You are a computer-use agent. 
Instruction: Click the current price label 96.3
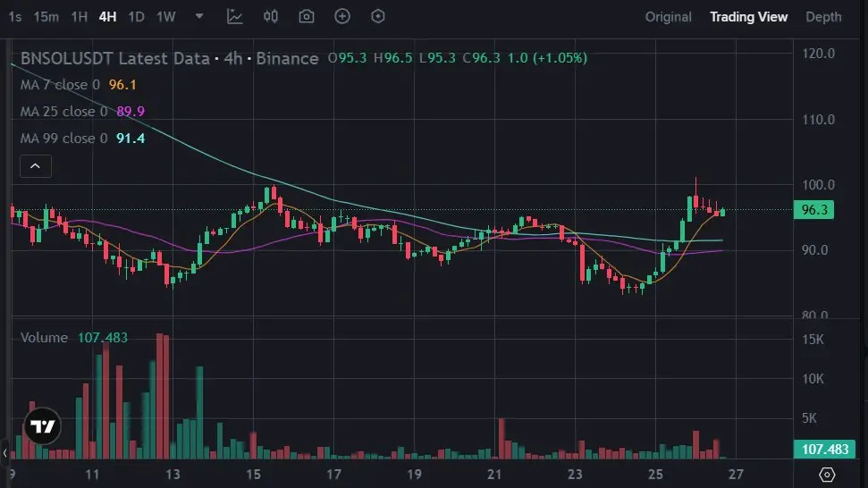tap(813, 210)
